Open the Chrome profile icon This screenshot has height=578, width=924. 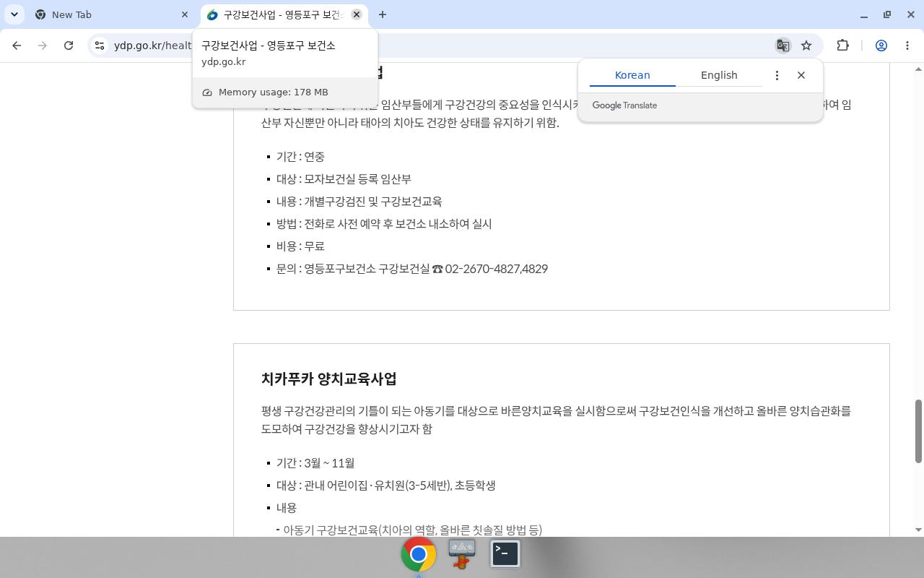click(881, 46)
